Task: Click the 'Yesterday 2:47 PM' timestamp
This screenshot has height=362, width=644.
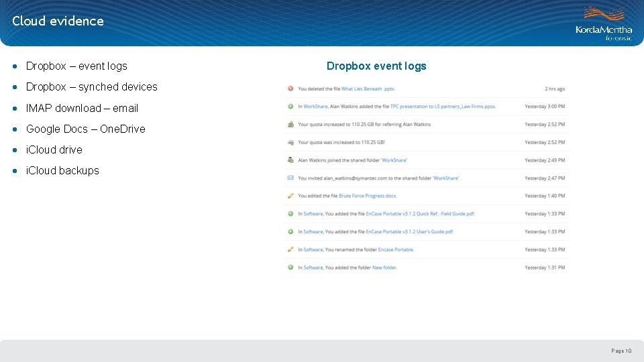Action: [545, 178]
